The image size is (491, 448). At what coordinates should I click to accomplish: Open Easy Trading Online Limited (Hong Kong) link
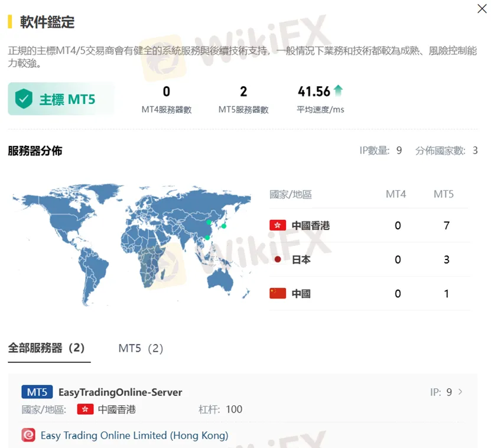point(134,436)
